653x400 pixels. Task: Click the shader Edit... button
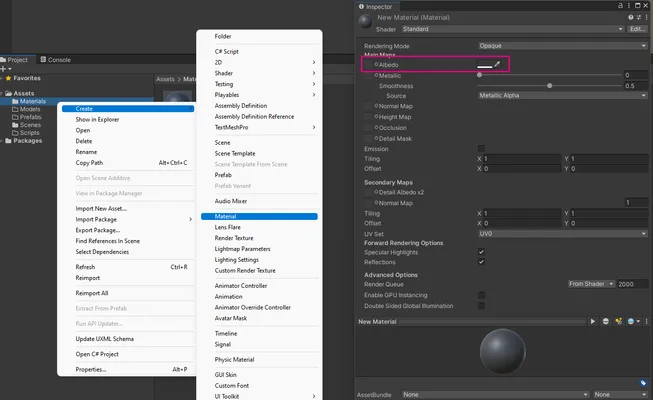tap(637, 29)
